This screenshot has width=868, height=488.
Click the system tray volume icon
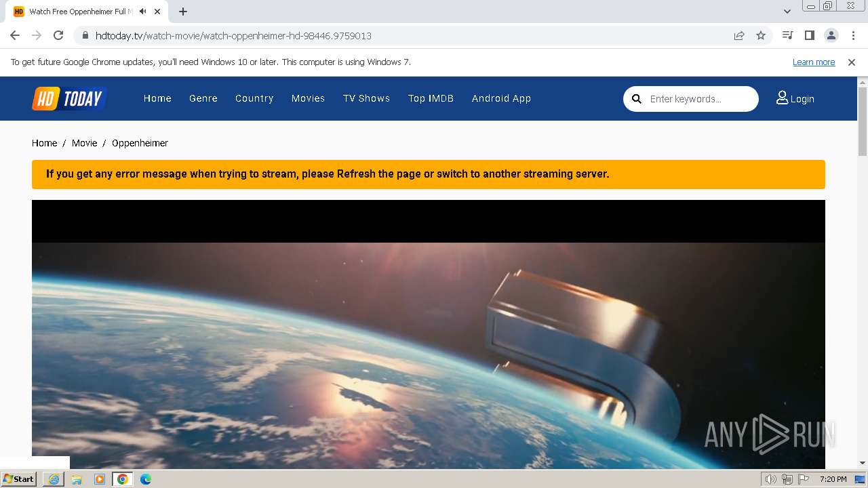pos(770,479)
